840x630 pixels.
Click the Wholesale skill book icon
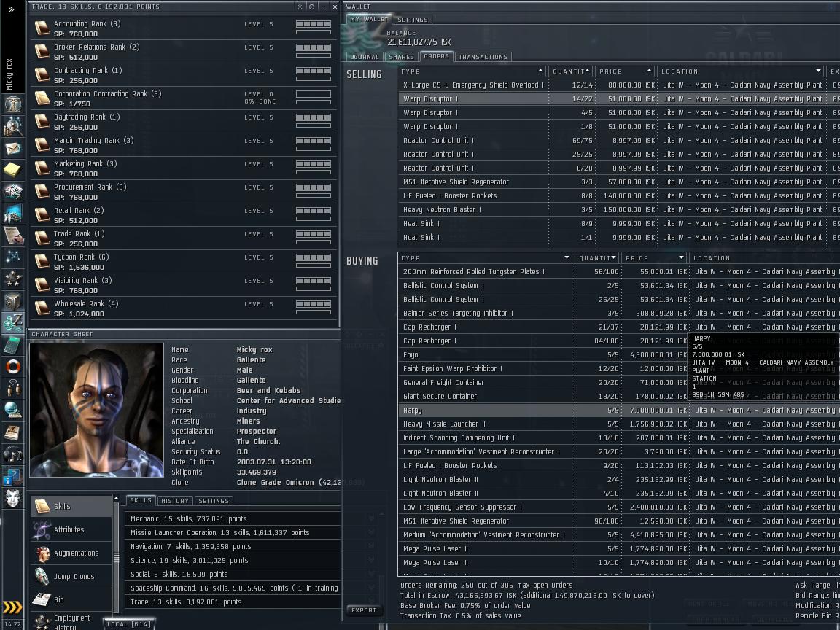[x=42, y=308]
